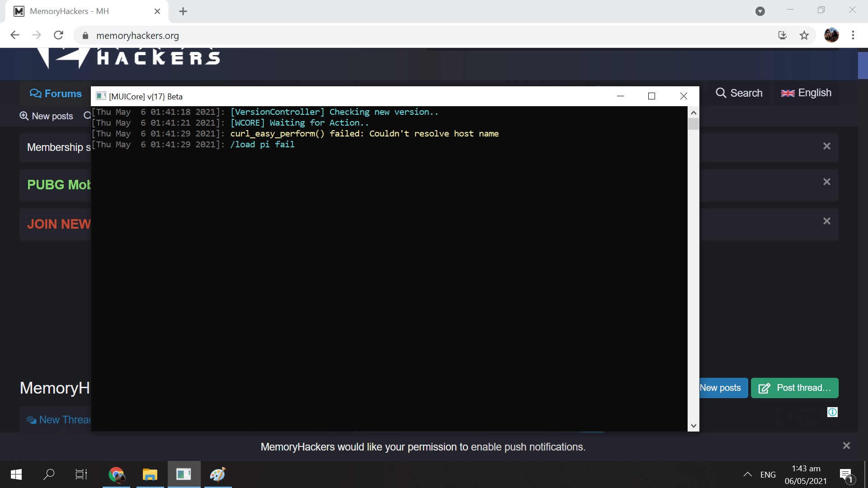Screen dimensions: 868x488
Task: Close the MUICore console window
Action: coord(684,96)
